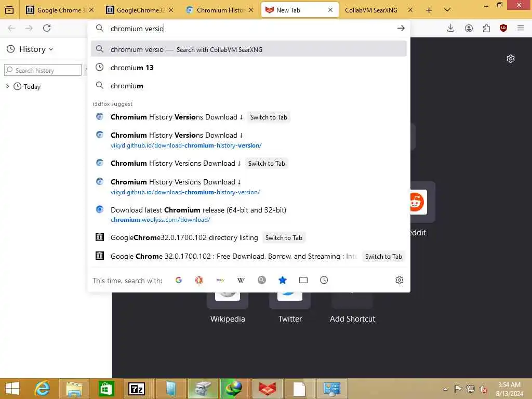Click the Forward navigation arrow
This screenshot has height=399, width=532.
point(29,28)
